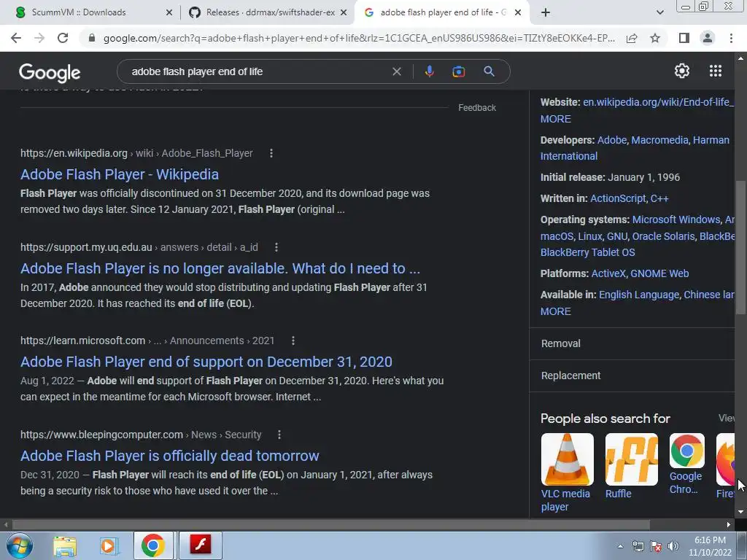Screen dimensions: 747x560
Task: Open the tab search dropdown arrow
Action: 659,12
